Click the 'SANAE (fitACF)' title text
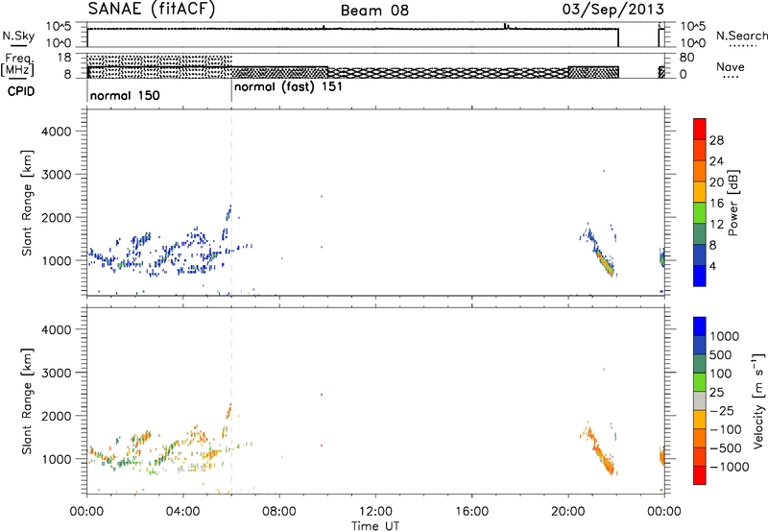The height and width of the screenshot is (532, 768). click(152, 10)
